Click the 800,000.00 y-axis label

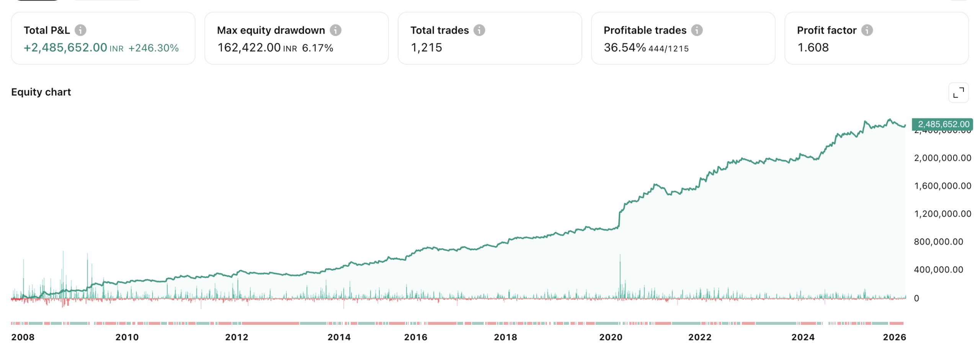[x=938, y=241]
